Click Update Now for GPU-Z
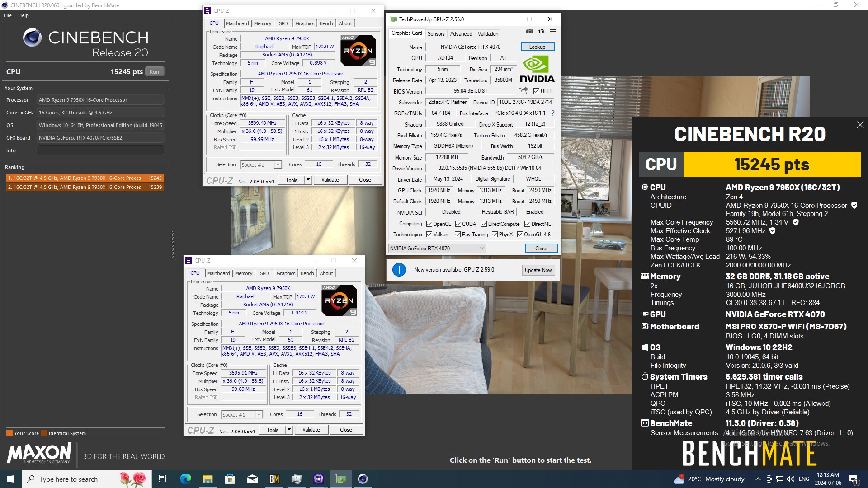The height and width of the screenshot is (488, 868). tap(538, 270)
